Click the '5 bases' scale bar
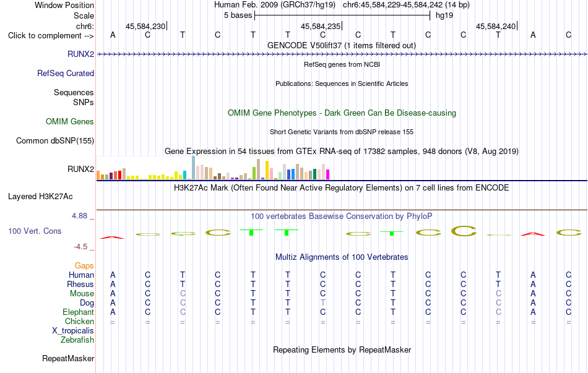 [342, 15]
